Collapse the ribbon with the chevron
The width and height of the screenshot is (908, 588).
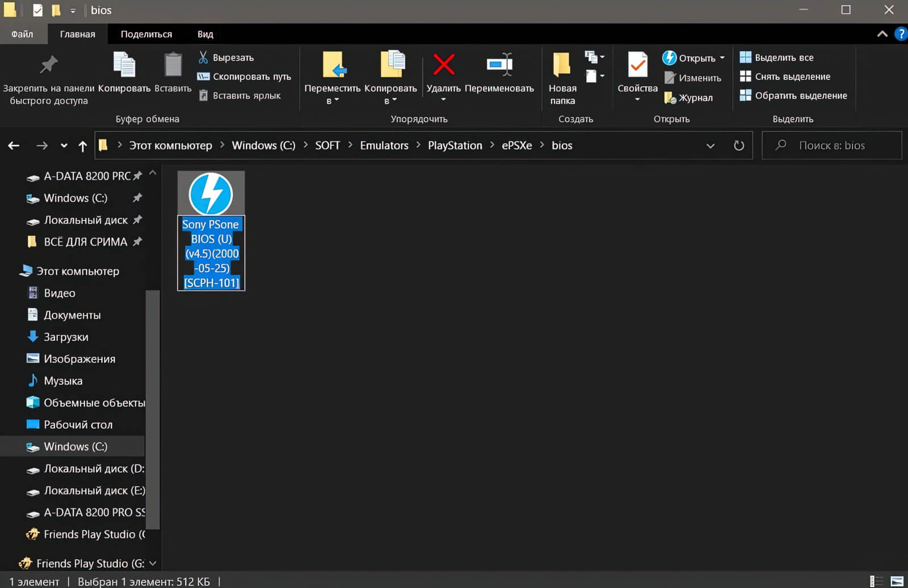tap(882, 34)
